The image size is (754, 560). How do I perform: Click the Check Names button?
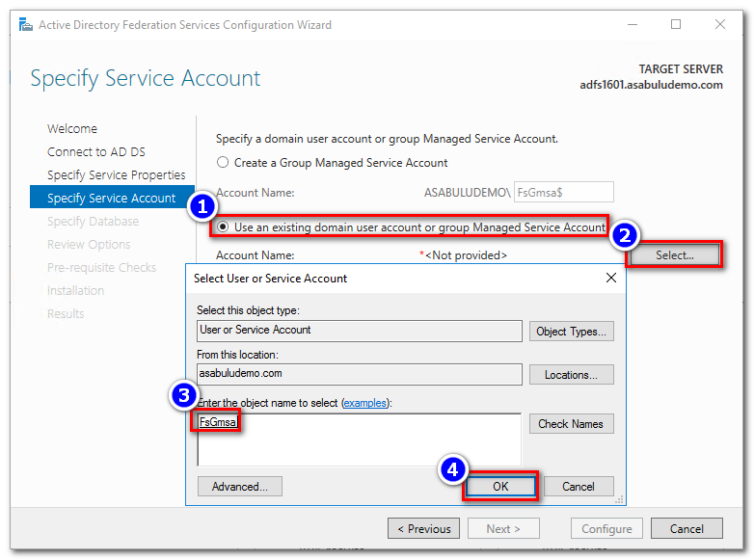571,424
